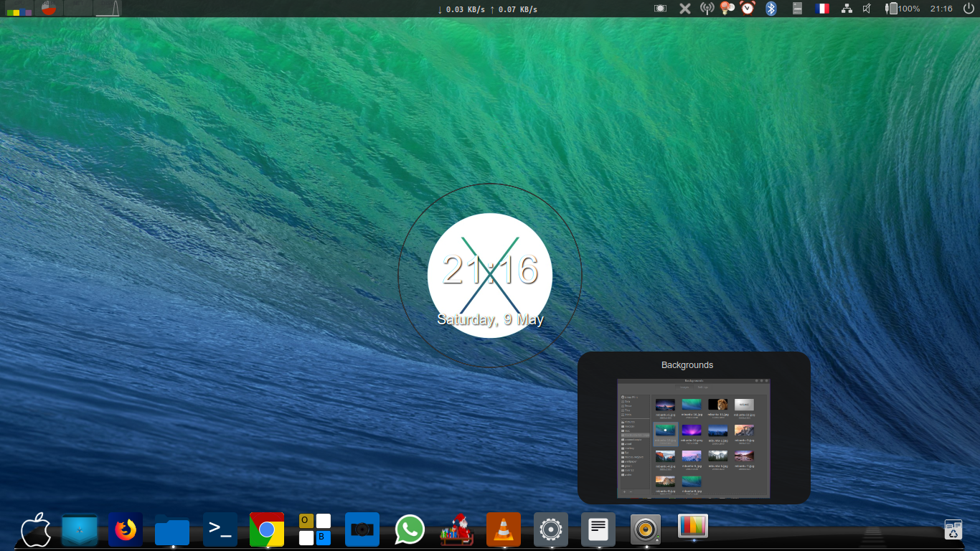
Task: Open the battery 100% indicator
Action: [x=903, y=9]
